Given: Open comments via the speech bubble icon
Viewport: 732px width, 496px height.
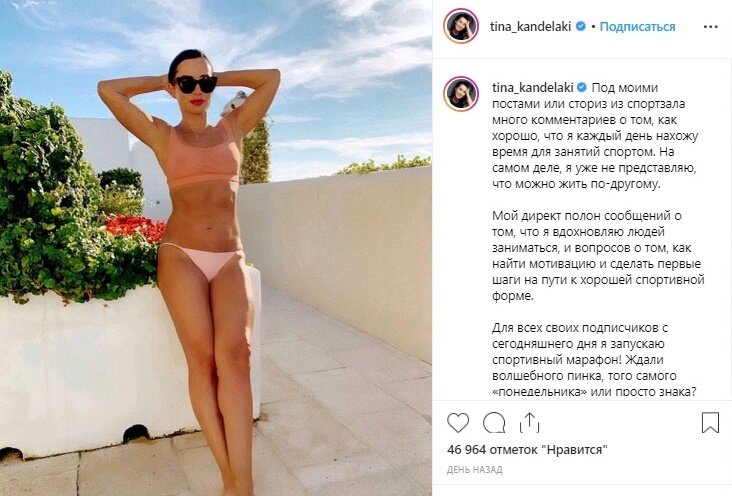Looking at the screenshot, I should point(494,423).
